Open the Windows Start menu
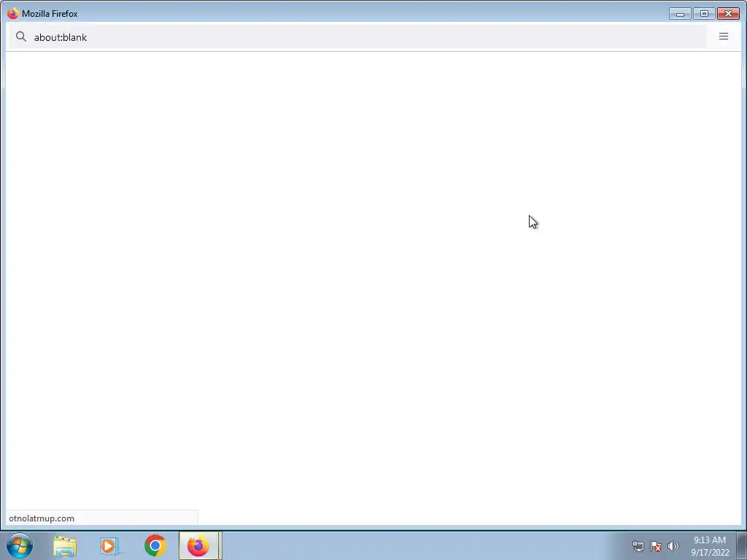Image resolution: width=747 pixels, height=560 pixels. [x=20, y=545]
